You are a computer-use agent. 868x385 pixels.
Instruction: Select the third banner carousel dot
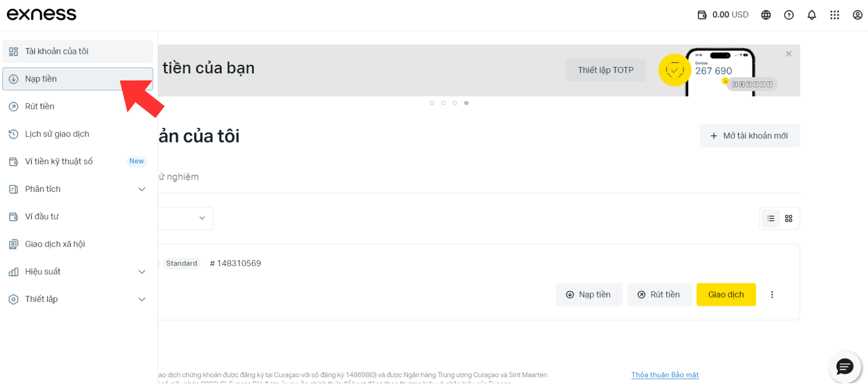tap(455, 103)
